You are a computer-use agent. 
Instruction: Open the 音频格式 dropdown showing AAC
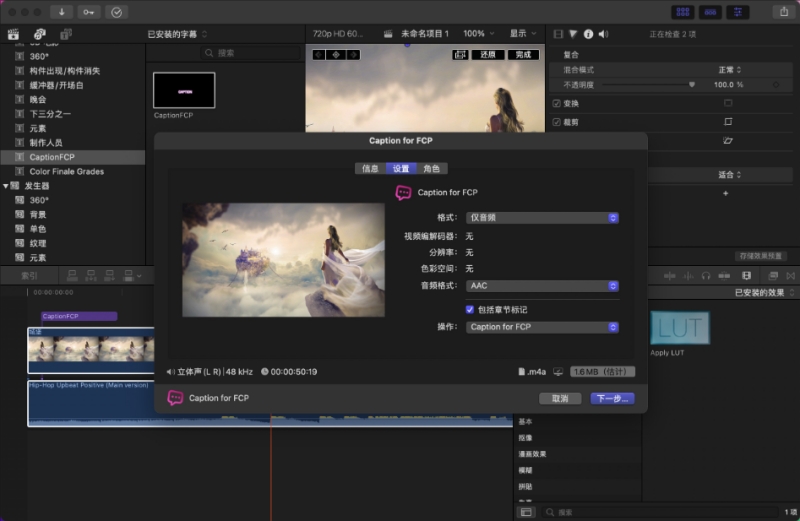coord(543,285)
